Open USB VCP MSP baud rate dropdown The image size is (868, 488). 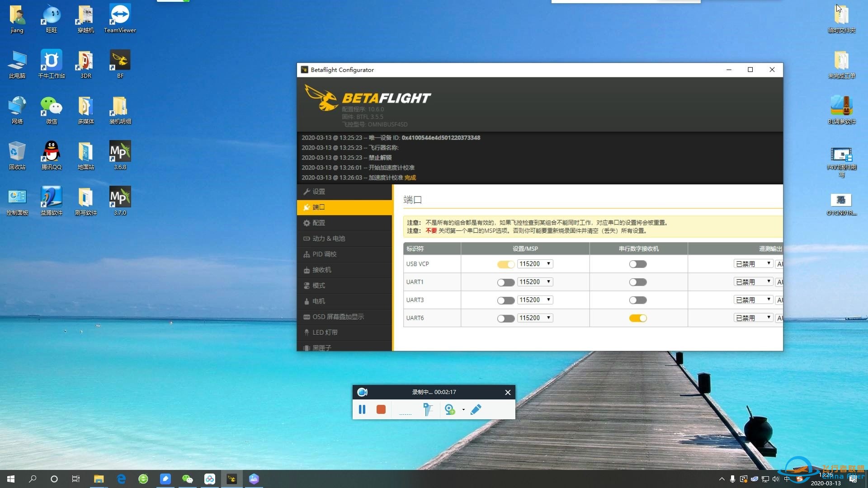(535, 264)
